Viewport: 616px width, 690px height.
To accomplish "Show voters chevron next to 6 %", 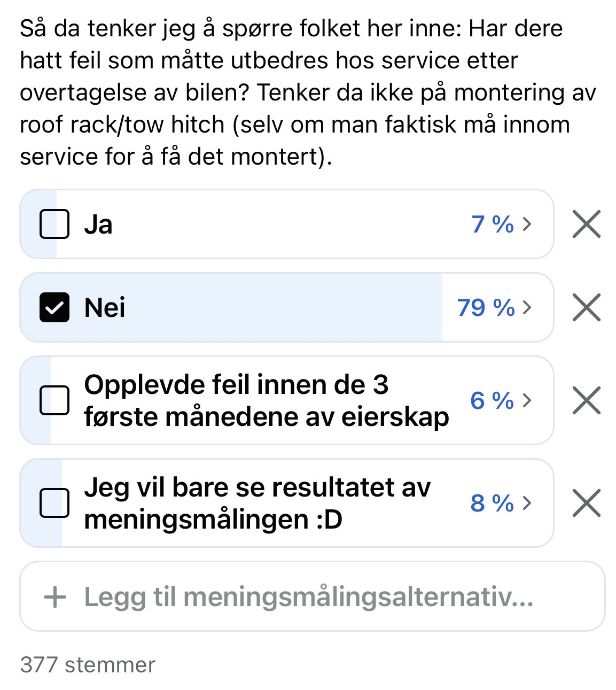I will coord(527,400).
